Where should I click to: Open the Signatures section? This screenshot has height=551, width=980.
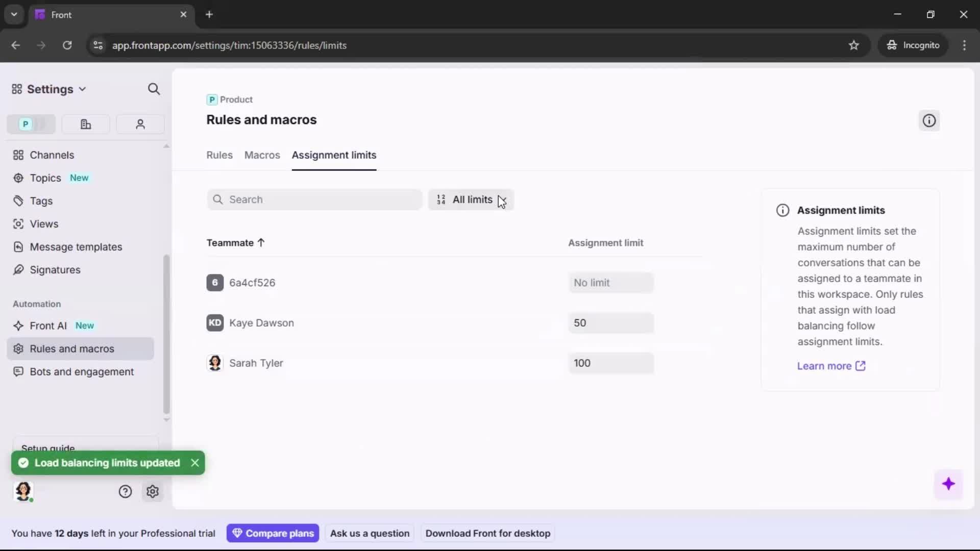tap(55, 270)
